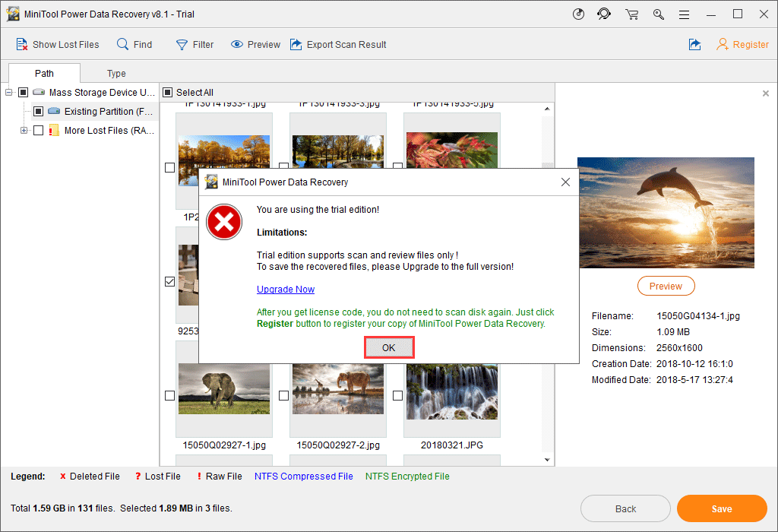778x532 pixels.
Task: Click OK in the trial dialog
Action: [x=389, y=347]
